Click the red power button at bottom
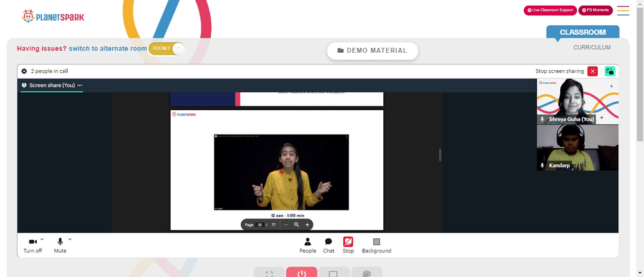This screenshot has width=644, height=277. pos(301,272)
